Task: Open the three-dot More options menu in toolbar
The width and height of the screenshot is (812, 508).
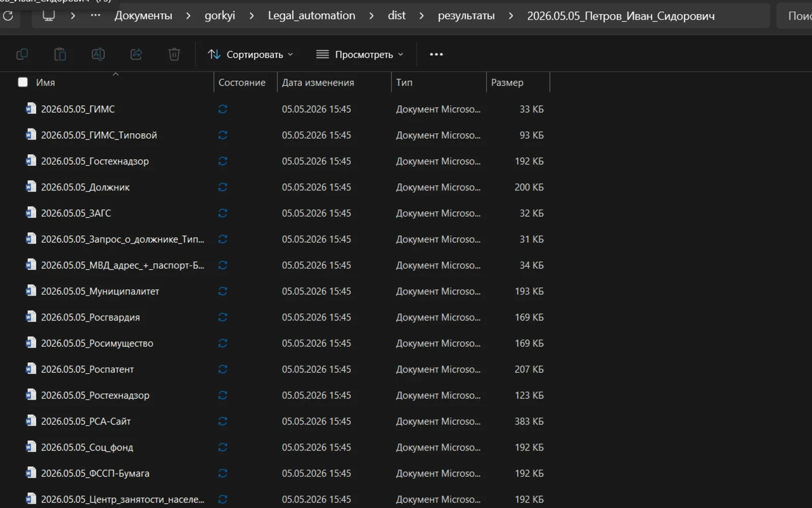Action: point(436,54)
